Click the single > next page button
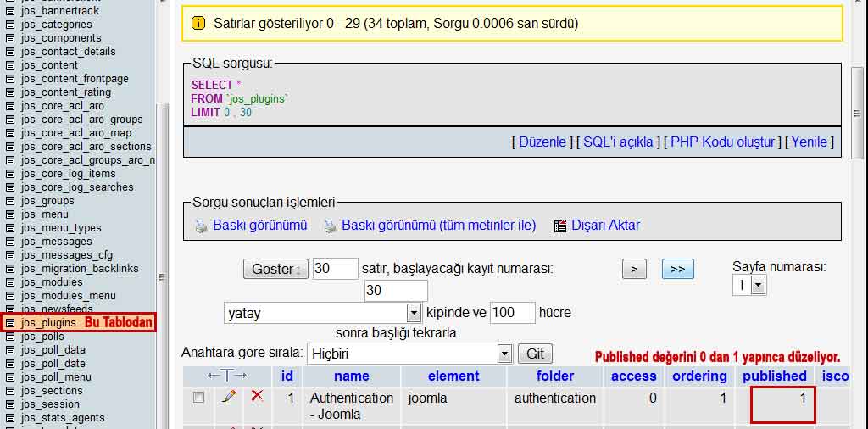 634,269
